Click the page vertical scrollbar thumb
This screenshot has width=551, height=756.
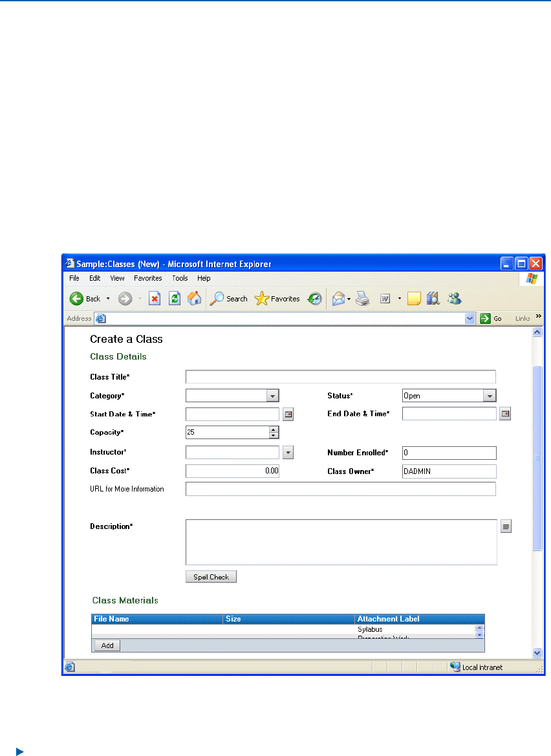pyautogui.click(x=537, y=458)
